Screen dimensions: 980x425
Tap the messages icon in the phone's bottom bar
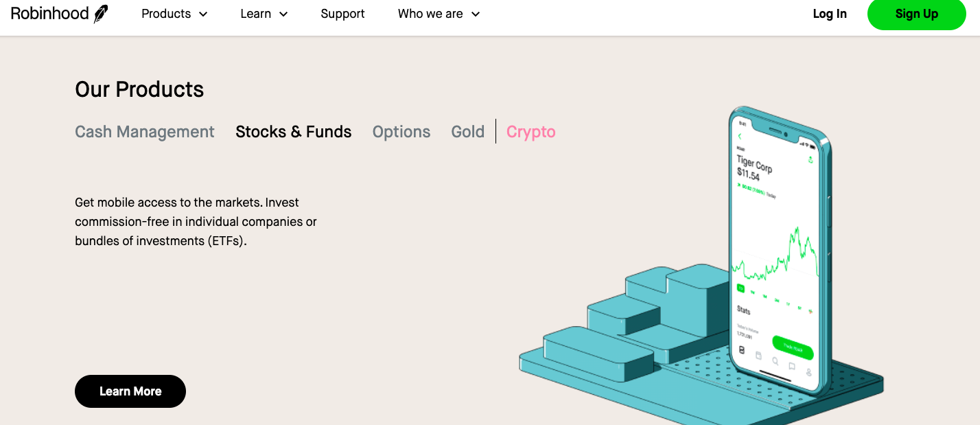(x=791, y=366)
